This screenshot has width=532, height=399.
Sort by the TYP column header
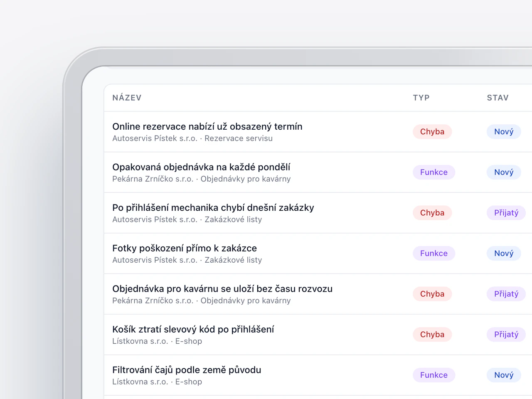click(421, 98)
